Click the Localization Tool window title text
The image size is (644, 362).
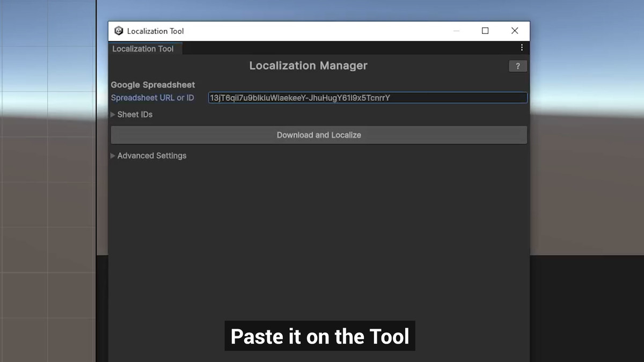[x=156, y=31]
